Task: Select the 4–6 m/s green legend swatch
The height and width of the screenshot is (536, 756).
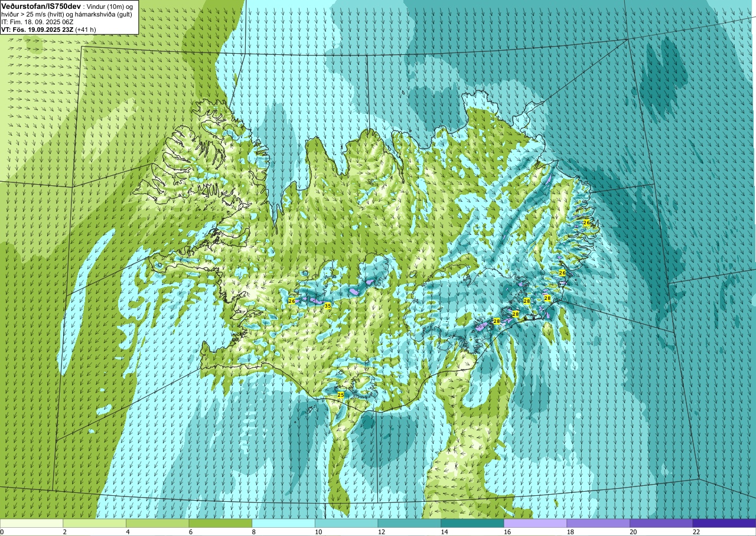Action: click(x=158, y=523)
